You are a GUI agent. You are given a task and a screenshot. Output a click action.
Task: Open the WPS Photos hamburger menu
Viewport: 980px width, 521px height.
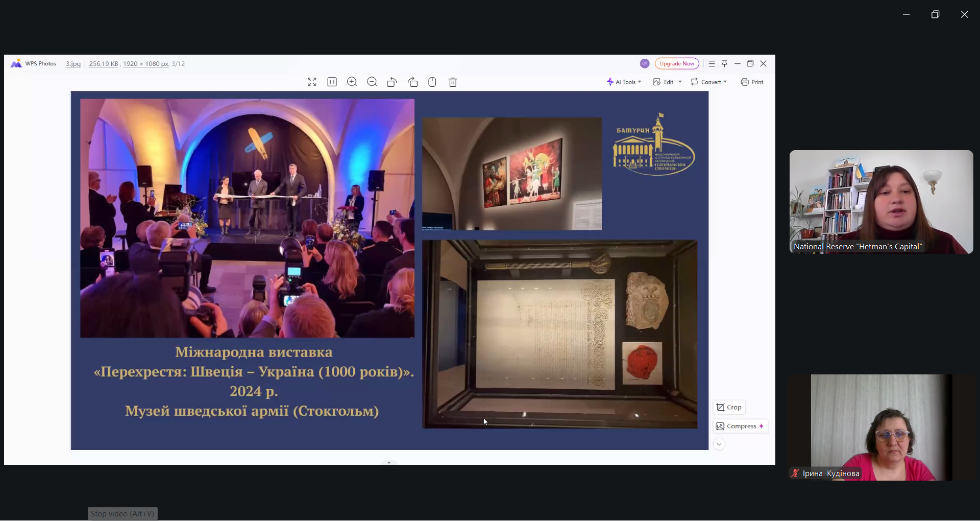(712, 64)
